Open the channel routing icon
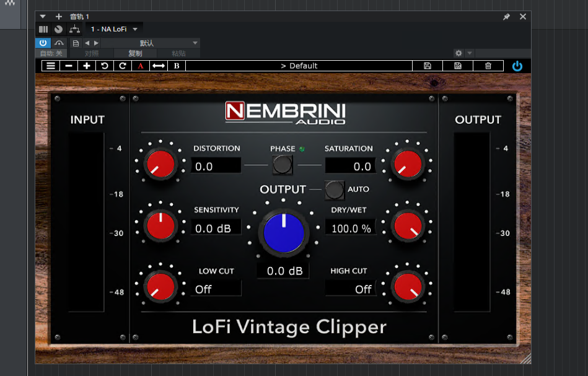The height and width of the screenshot is (376, 588). point(74,28)
